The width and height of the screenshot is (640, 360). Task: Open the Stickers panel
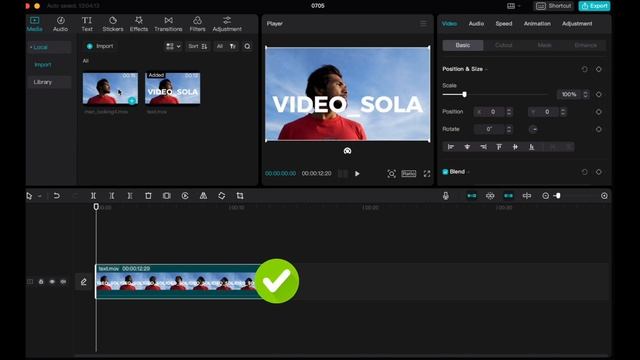pos(113,24)
